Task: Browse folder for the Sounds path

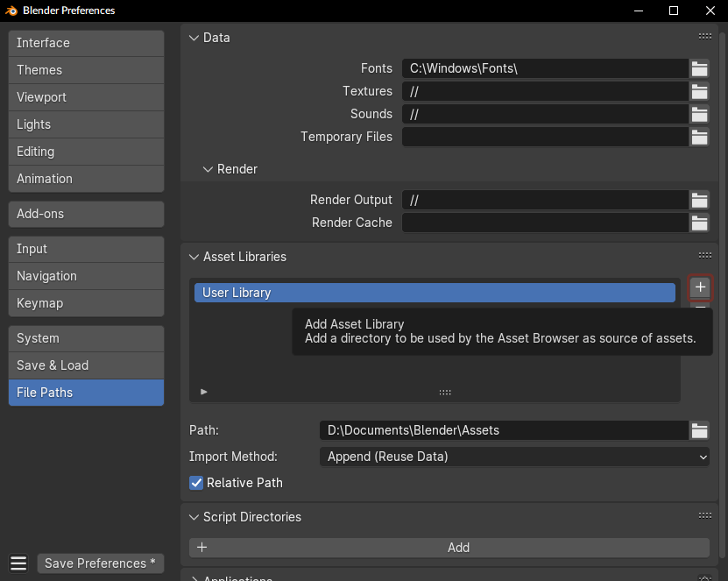Action: click(x=699, y=114)
